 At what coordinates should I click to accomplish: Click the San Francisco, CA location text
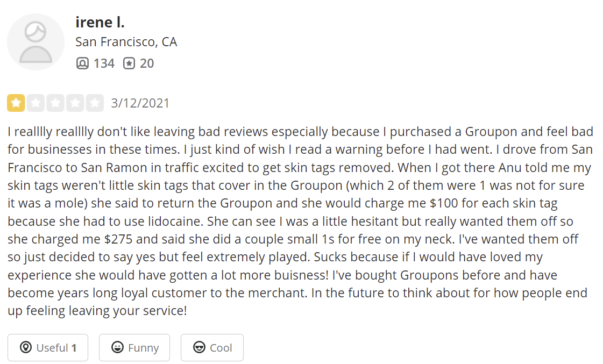[x=126, y=42]
